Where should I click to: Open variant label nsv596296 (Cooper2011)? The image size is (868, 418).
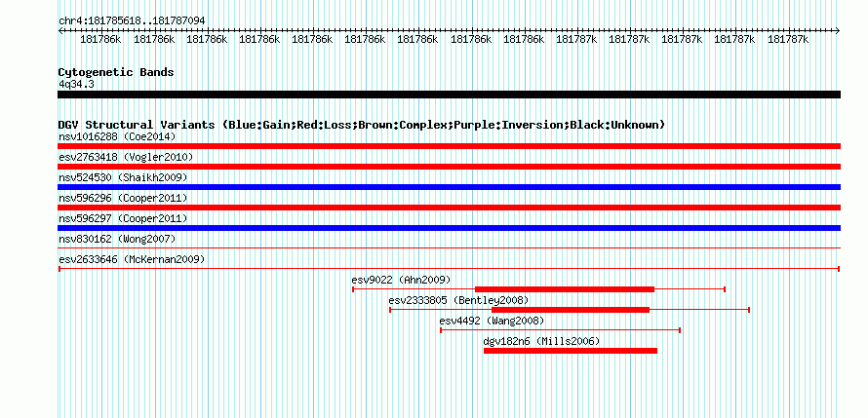tap(123, 198)
